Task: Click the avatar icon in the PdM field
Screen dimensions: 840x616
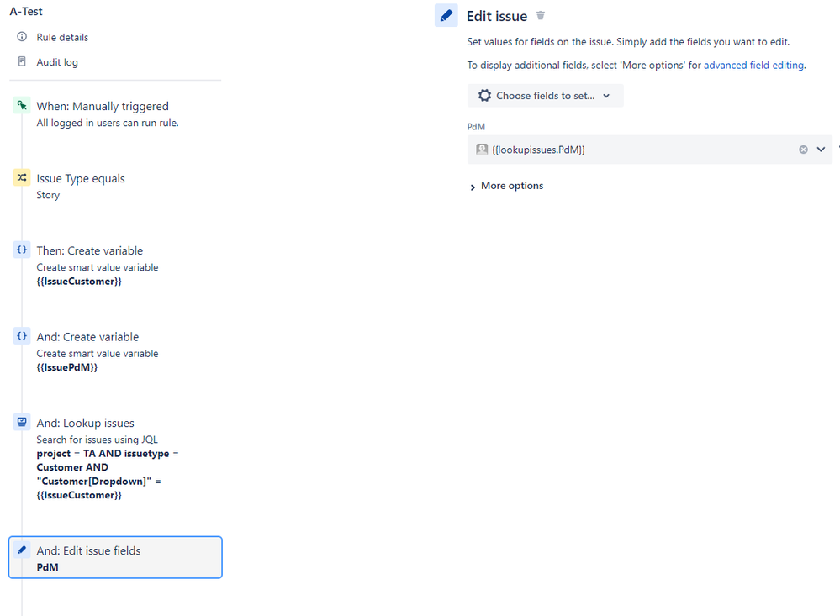Action: click(481, 149)
